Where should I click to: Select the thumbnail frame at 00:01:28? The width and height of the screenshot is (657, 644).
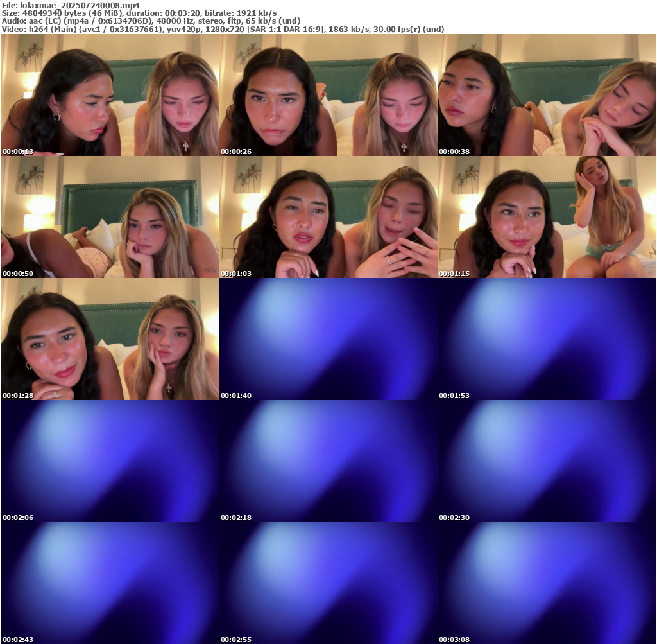tap(110, 339)
